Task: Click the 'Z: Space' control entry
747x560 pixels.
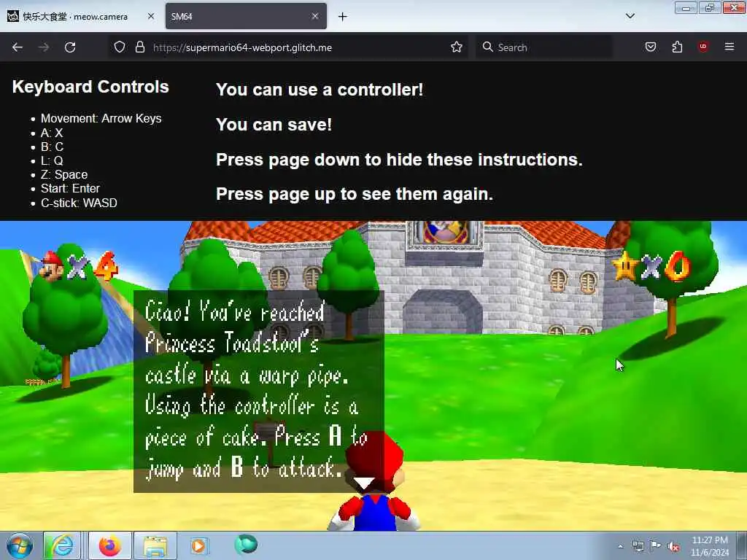Action: pyautogui.click(x=64, y=174)
